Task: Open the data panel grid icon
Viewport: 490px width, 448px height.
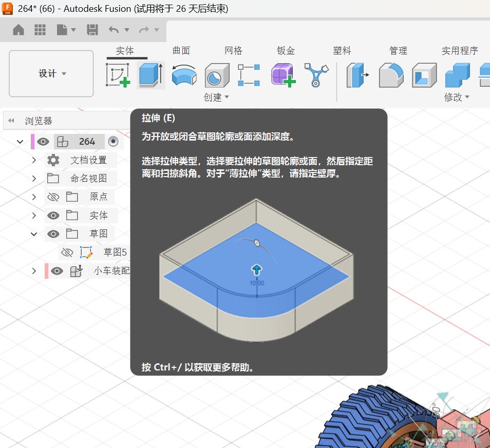Action: click(x=40, y=30)
